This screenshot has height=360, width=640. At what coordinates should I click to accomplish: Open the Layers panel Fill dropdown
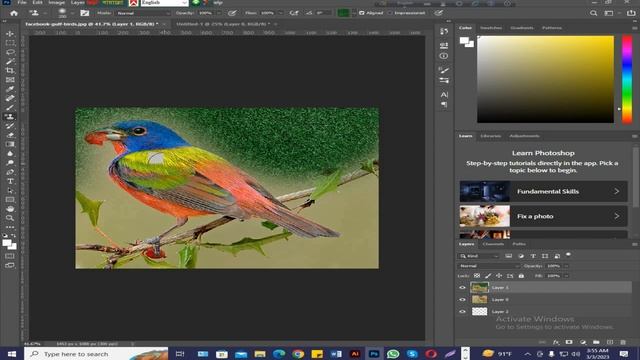pos(566,276)
